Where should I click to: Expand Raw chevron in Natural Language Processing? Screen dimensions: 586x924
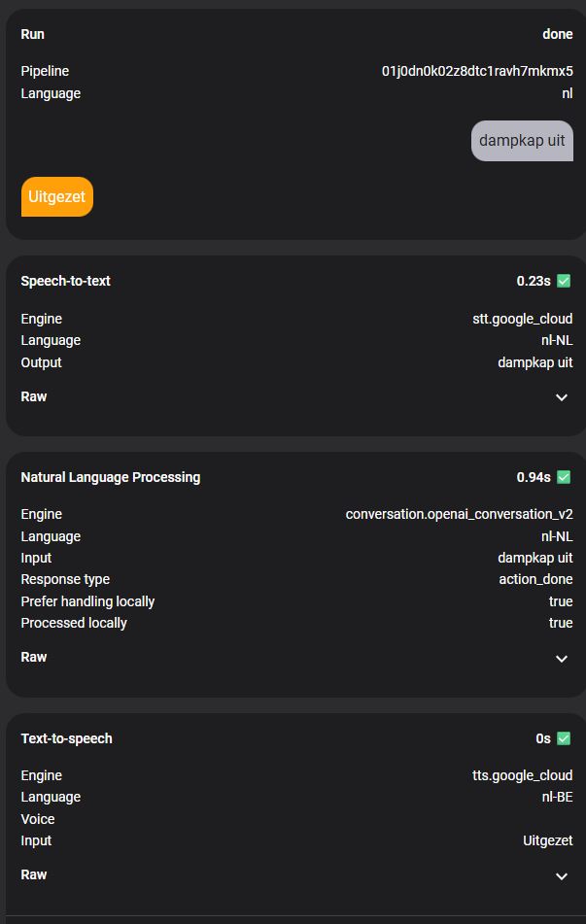(561, 658)
